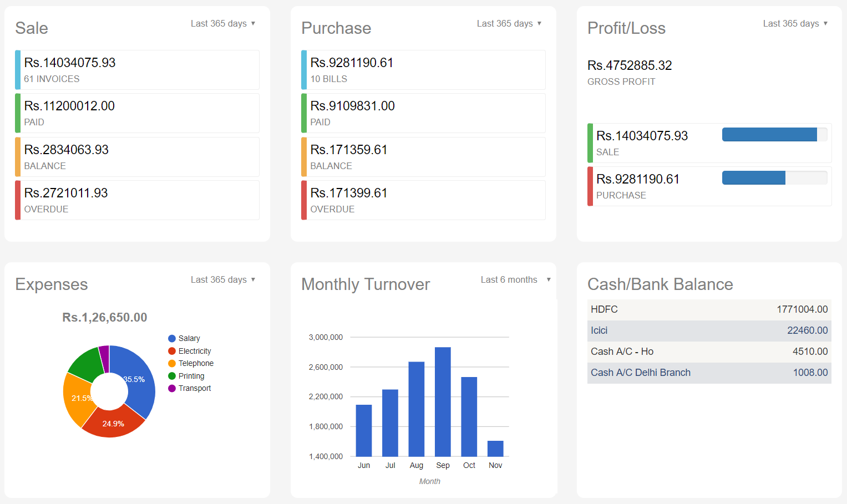Click the Electricity legend color dot
847x504 pixels.
(172, 351)
